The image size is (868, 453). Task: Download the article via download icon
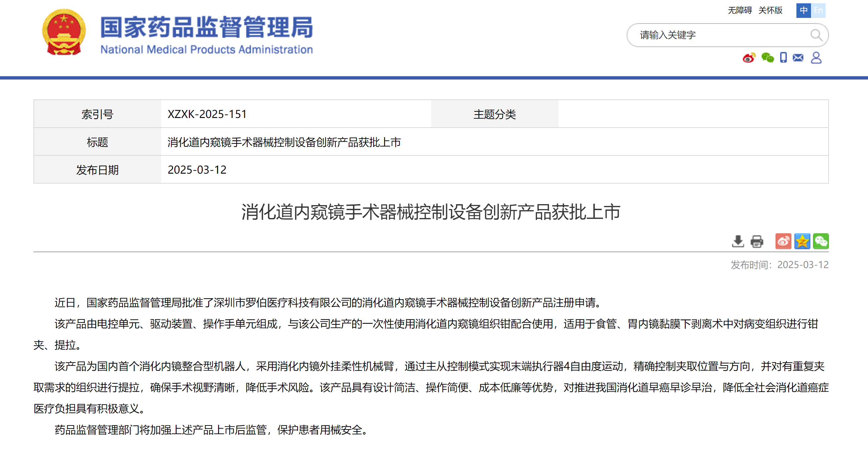pyautogui.click(x=738, y=241)
